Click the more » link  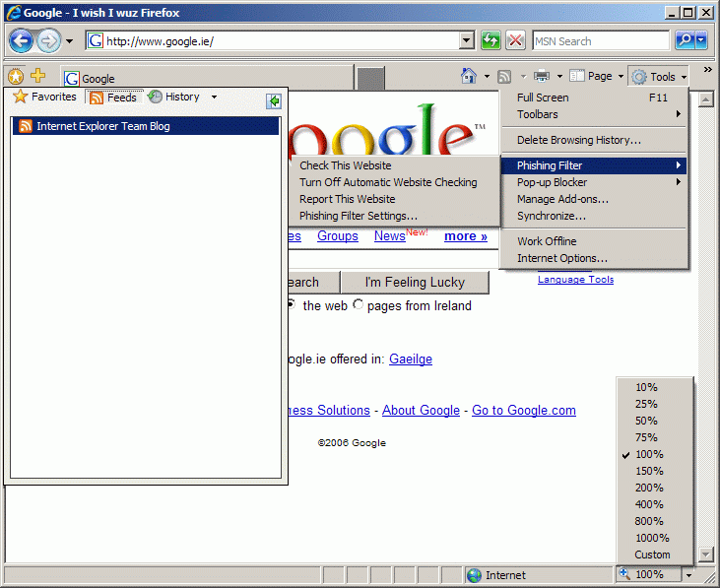click(x=466, y=236)
